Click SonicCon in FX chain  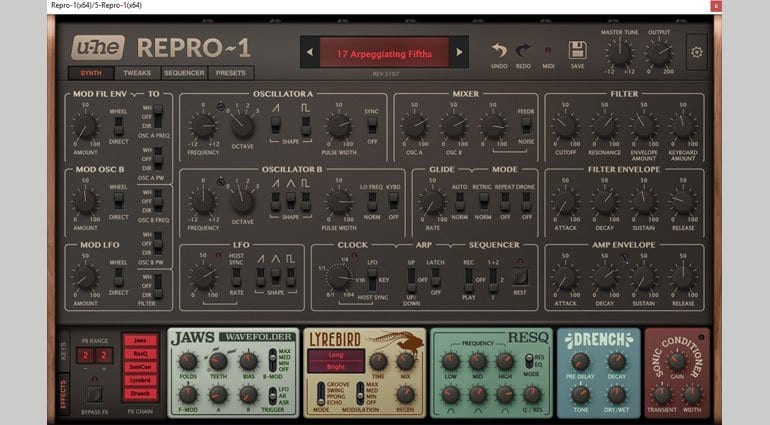click(x=140, y=367)
